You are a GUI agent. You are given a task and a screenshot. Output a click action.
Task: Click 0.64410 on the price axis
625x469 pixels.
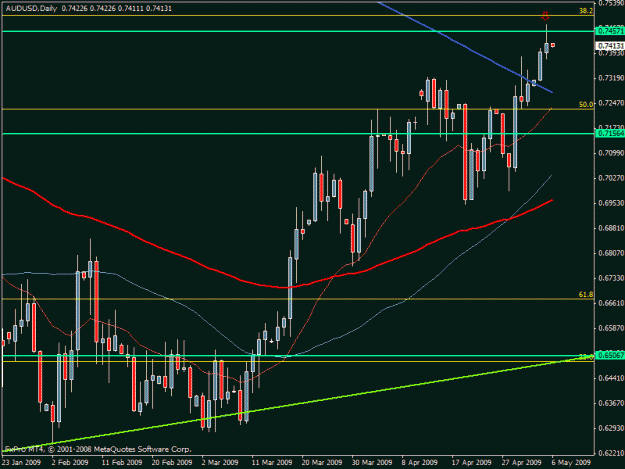pos(611,378)
